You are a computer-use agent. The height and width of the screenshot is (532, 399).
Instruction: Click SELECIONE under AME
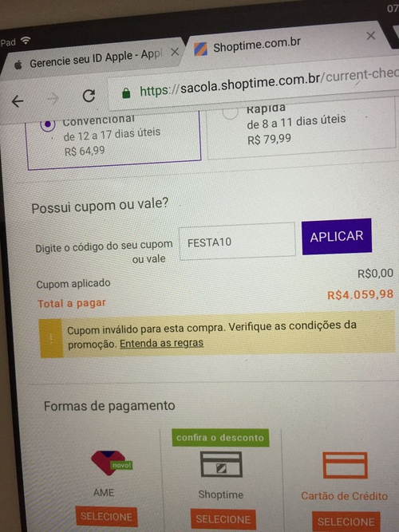[106, 517]
